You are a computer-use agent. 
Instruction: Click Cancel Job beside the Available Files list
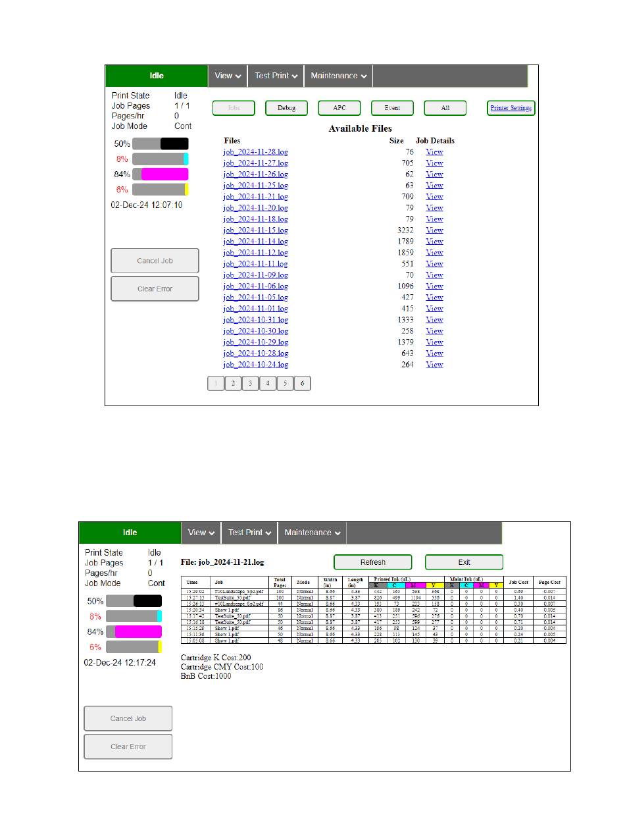pos(155,261)
